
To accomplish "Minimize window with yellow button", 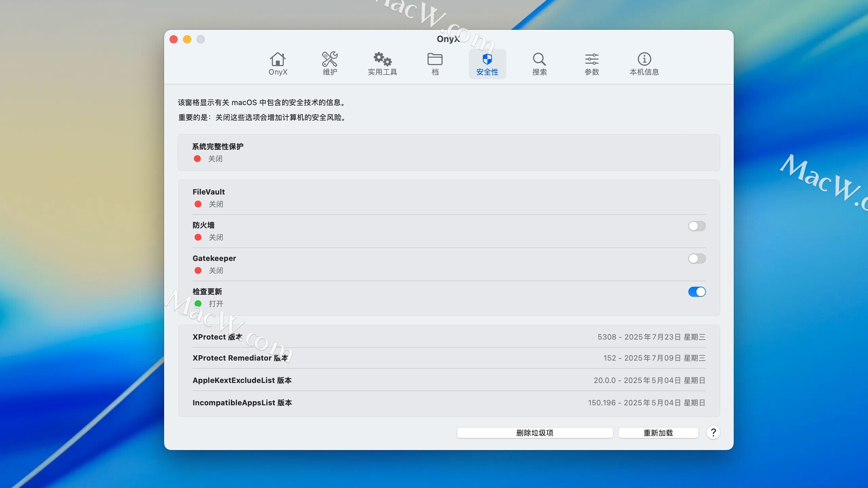I will click(187, 39).
